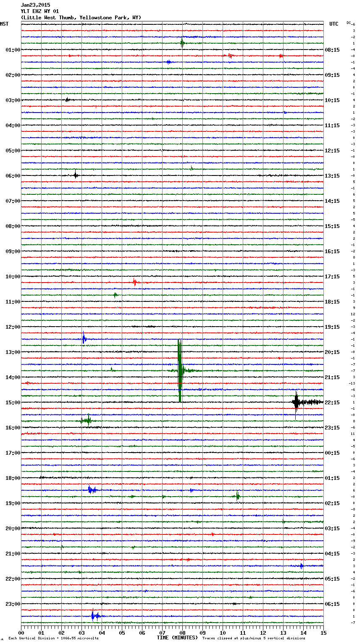Click minute 05 tick on the bottom axis
The height and width of the screenshot is (644, 357).
122,633
